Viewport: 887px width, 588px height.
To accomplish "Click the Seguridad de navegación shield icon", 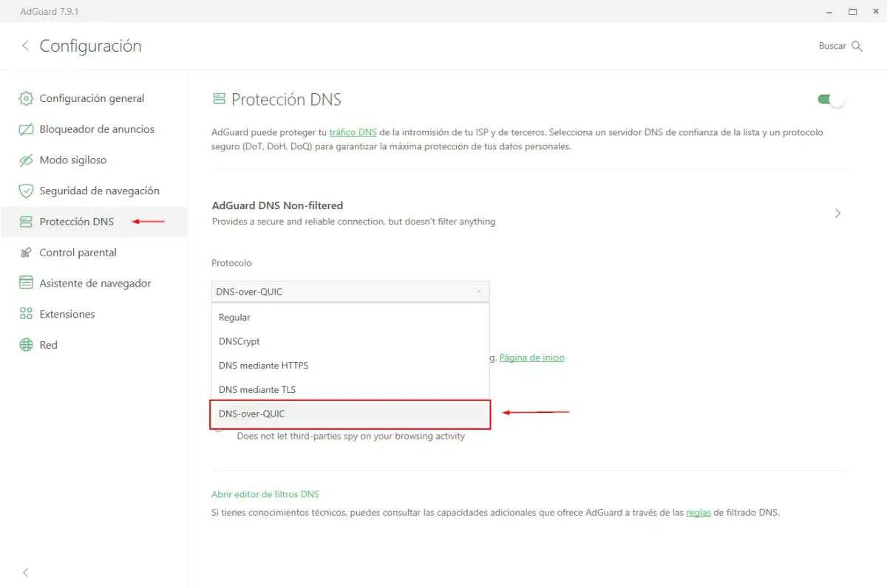I will click(x=26, y=191).
